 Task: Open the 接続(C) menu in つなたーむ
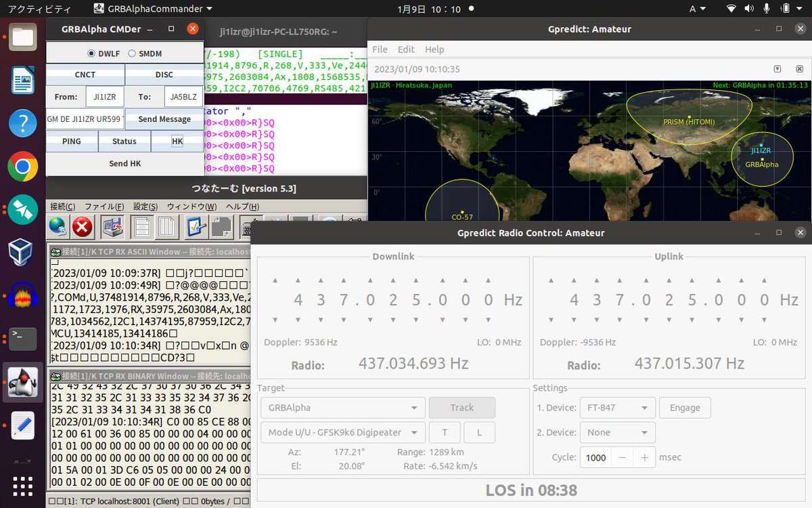tap(62, 207)
